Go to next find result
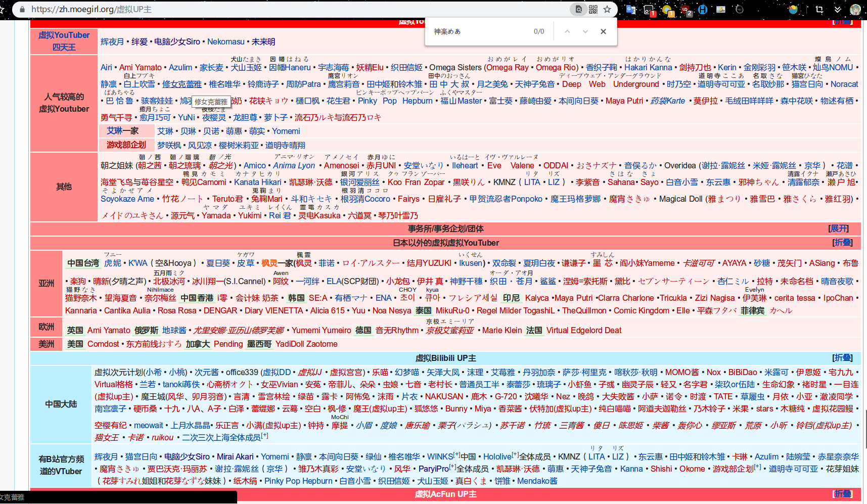The image size is (867, 504). tap(585, 31)
